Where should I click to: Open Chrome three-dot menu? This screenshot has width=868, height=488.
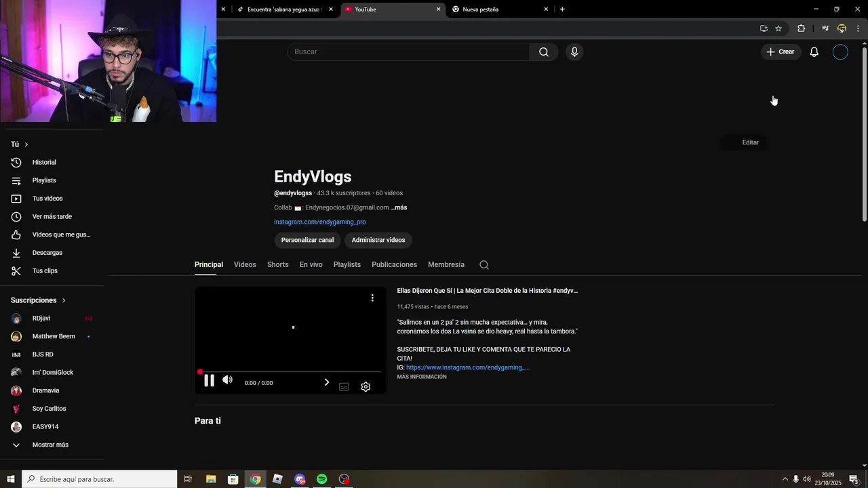pyautogui.click(x=858, y=28)
